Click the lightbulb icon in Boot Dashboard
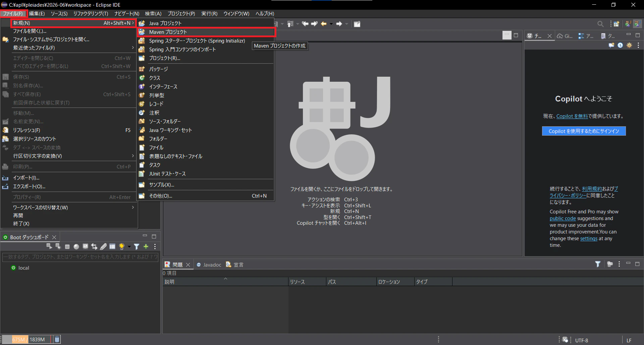This screenshot has width=644, height=345. point(121,247)
